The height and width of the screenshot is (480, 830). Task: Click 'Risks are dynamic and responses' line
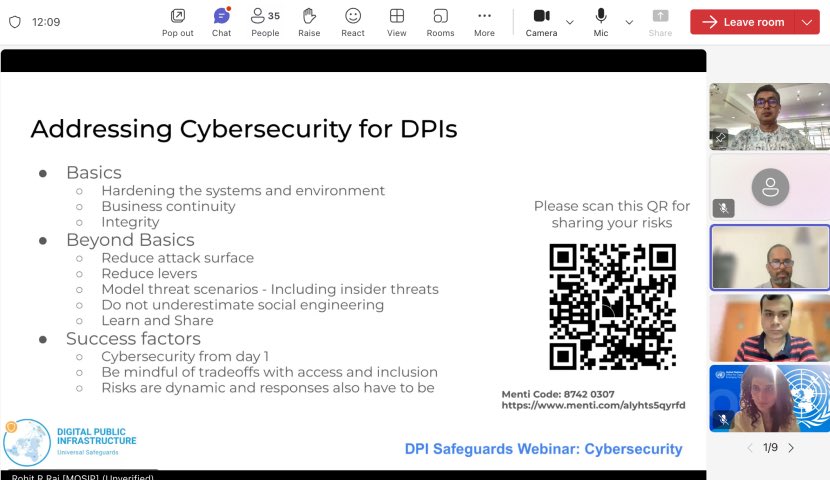(x=268, y=388)
